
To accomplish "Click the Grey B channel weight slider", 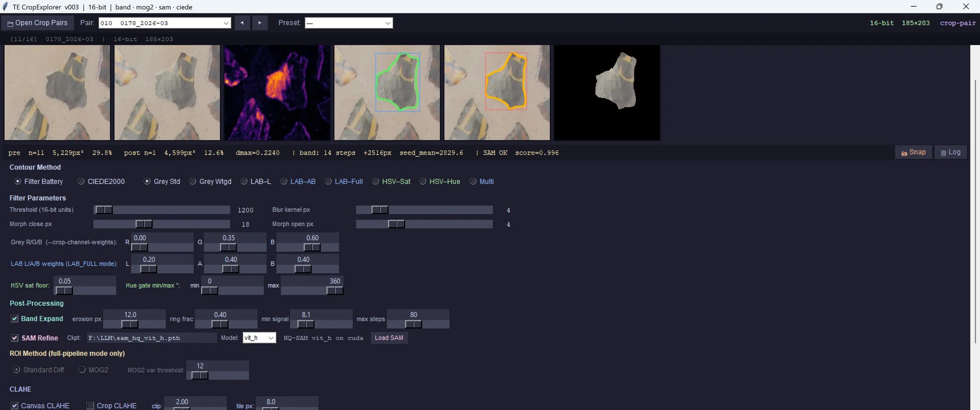I will pyautogui.click(x=307, y=247).
